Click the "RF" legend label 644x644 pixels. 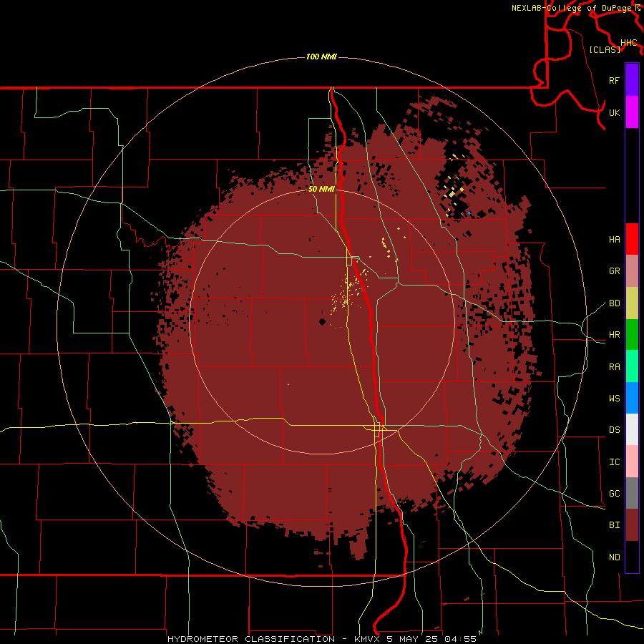coord(614,80)
